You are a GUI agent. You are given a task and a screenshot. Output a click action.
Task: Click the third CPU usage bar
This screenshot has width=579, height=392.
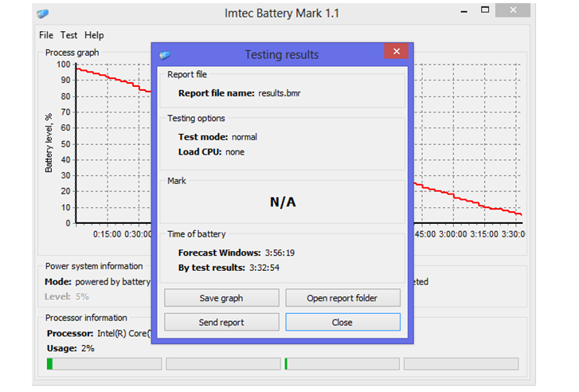click(342, 364)
